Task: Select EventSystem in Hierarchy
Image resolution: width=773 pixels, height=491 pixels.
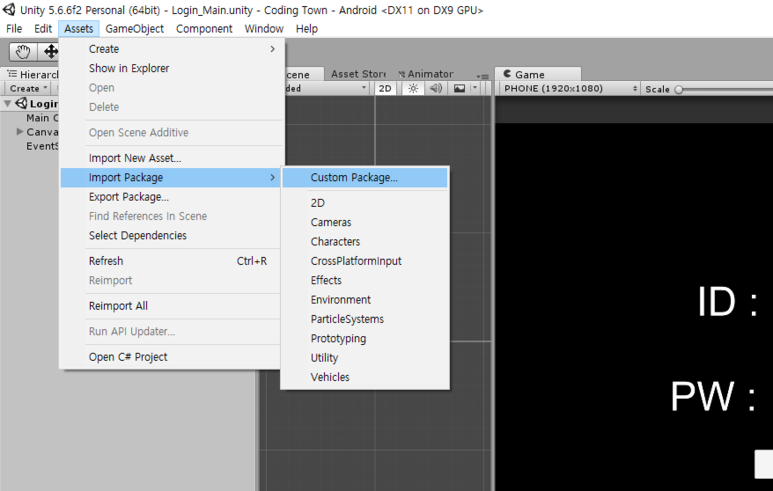Action: pos(42,146)
